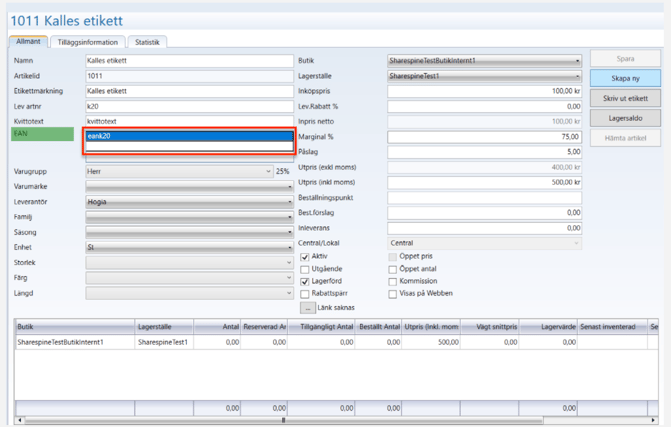Uncheck the Aktiv checkbox
The height and width of the screenshot is (427, 671).
(305, 257)
